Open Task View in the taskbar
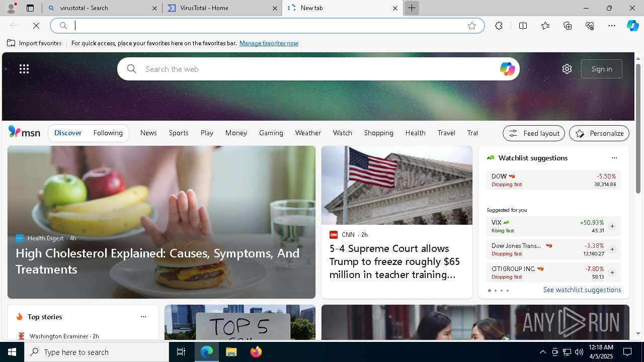644x362 pixels. tap(181, 352)
